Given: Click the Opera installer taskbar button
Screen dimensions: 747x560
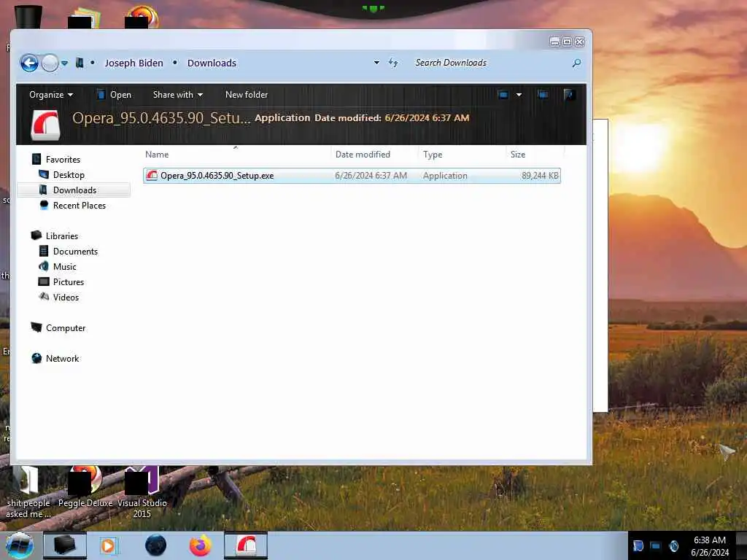Looking at the screenshot, I should (x=246, y=545).
